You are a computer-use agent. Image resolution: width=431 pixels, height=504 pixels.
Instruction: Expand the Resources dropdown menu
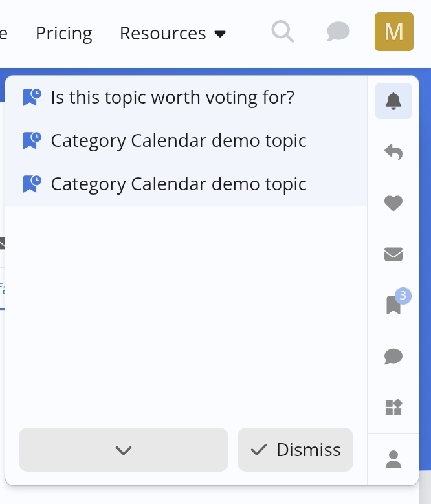coord(163,33)
